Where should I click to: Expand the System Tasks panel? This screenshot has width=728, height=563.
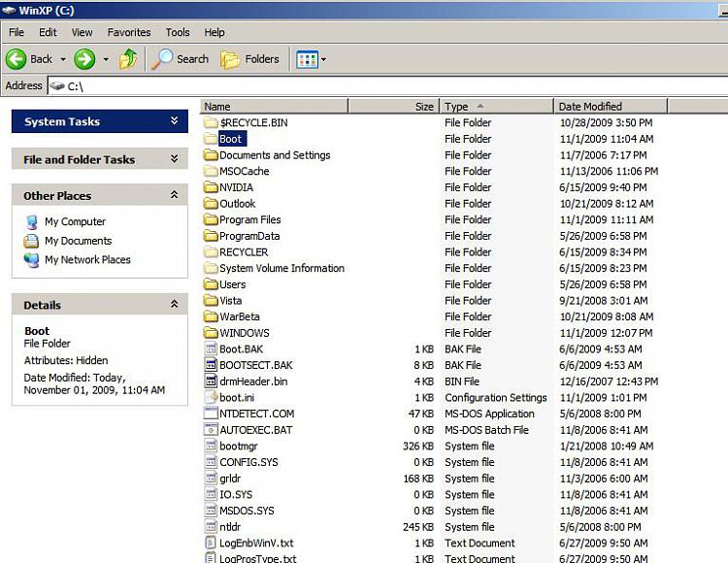pyautogui.click(x=174, y=121)
